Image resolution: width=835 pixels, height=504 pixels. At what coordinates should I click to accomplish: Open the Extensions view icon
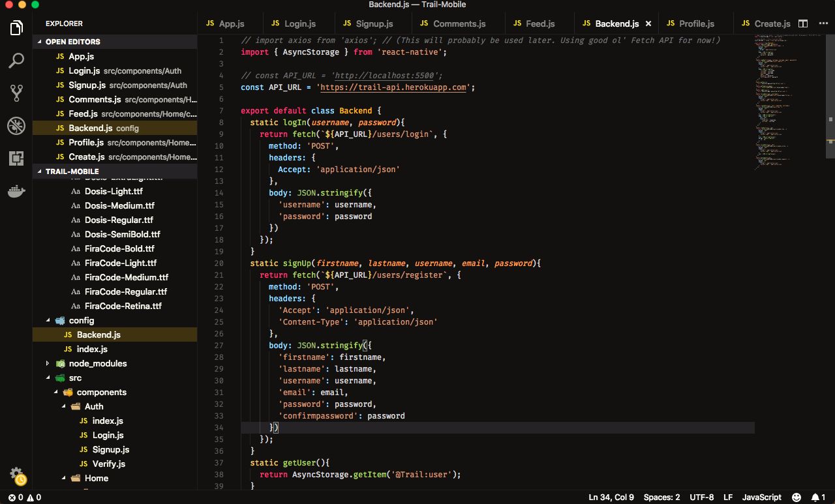pyautogui.click(x=16, y=158)
